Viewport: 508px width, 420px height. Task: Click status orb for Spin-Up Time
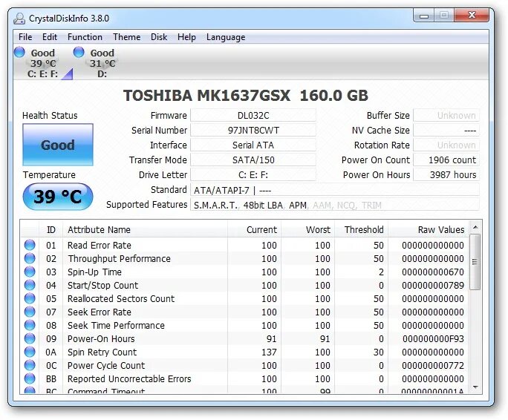point(30,272)
